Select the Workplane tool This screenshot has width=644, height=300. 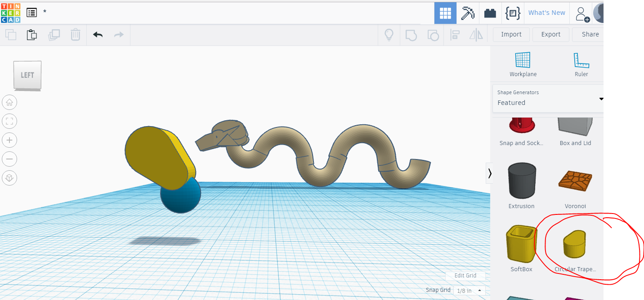pyautogui.click(x=523, y=64)
